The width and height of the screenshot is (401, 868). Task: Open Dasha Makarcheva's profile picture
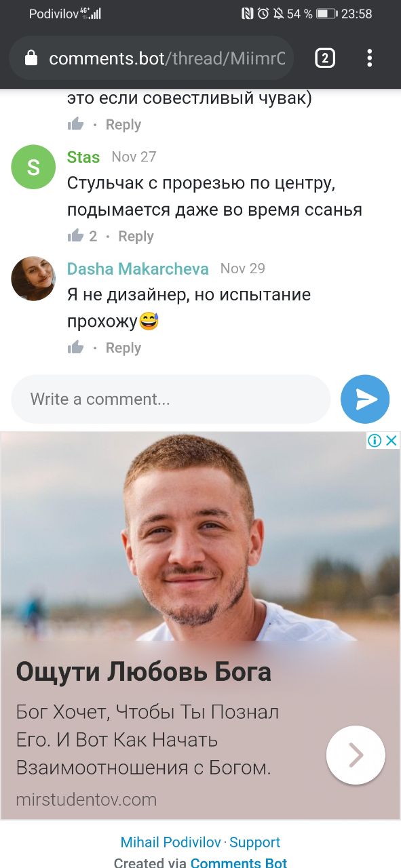point(33,279)
